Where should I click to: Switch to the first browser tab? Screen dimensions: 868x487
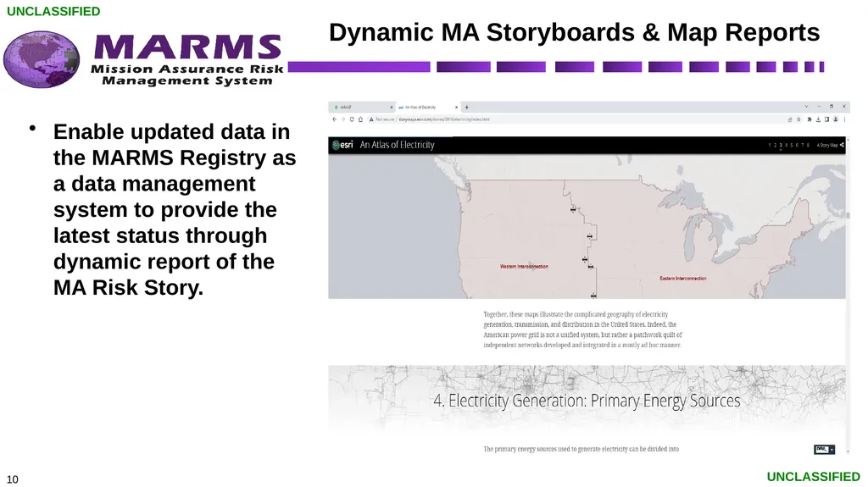(x=361, y=108)
